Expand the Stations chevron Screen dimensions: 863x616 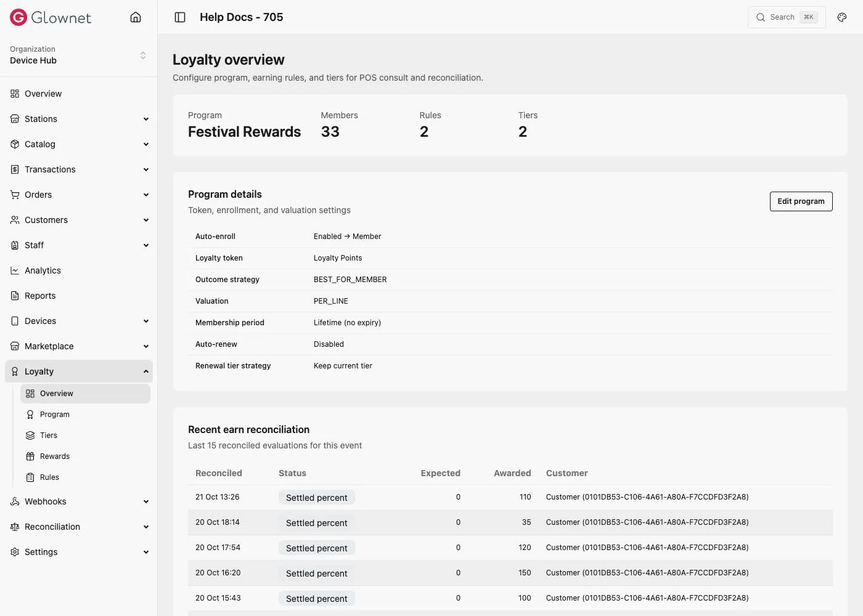tap(146, 119)
